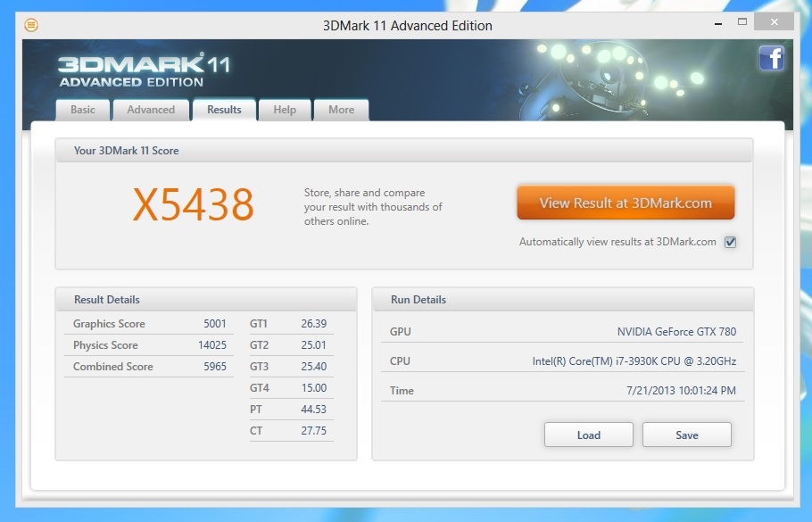Open the More tab

coord(341,110)
